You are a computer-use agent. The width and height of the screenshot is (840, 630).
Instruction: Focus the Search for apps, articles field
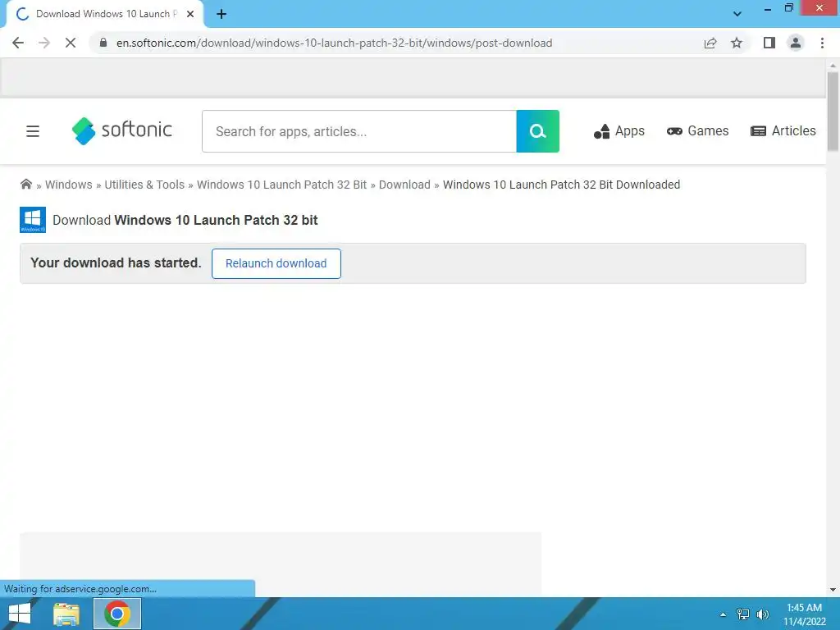click(x=359, y=131)
